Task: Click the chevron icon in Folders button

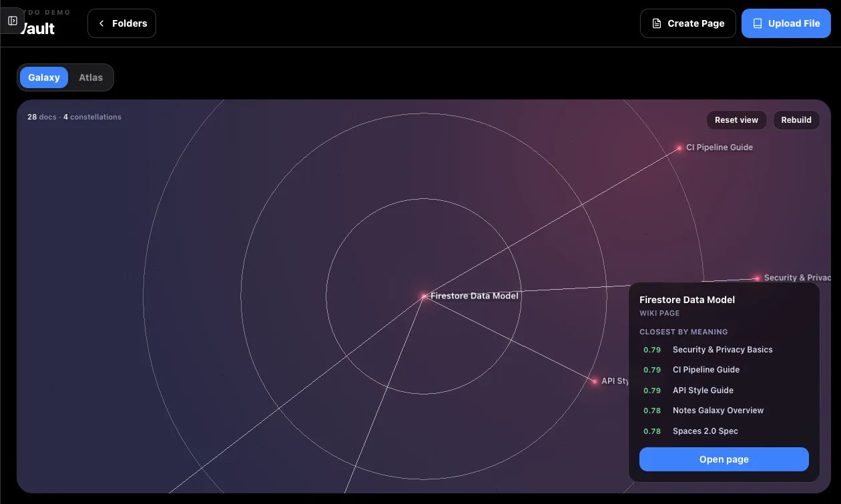Action: (x=101, y=23)
